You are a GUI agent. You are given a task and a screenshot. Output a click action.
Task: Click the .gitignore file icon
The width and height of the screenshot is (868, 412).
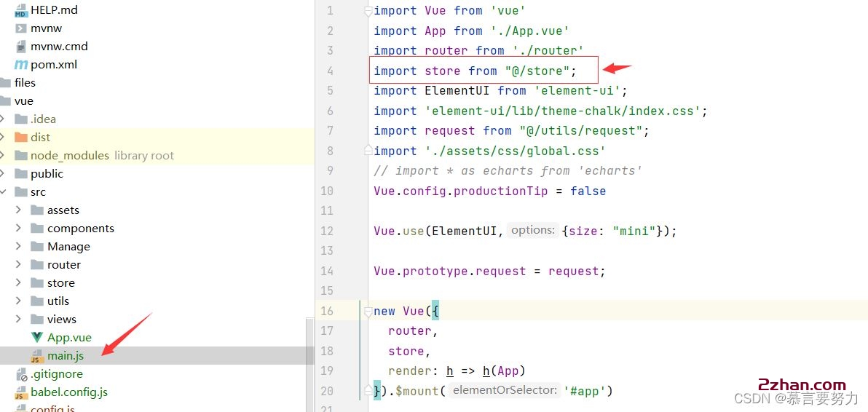coord(21,374)
